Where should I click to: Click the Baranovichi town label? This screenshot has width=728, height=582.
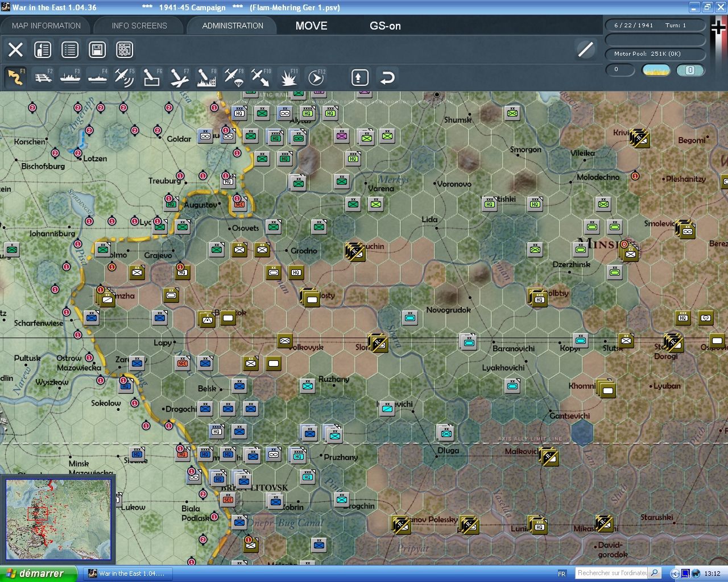pyautogui.click(x=514, y=348)
